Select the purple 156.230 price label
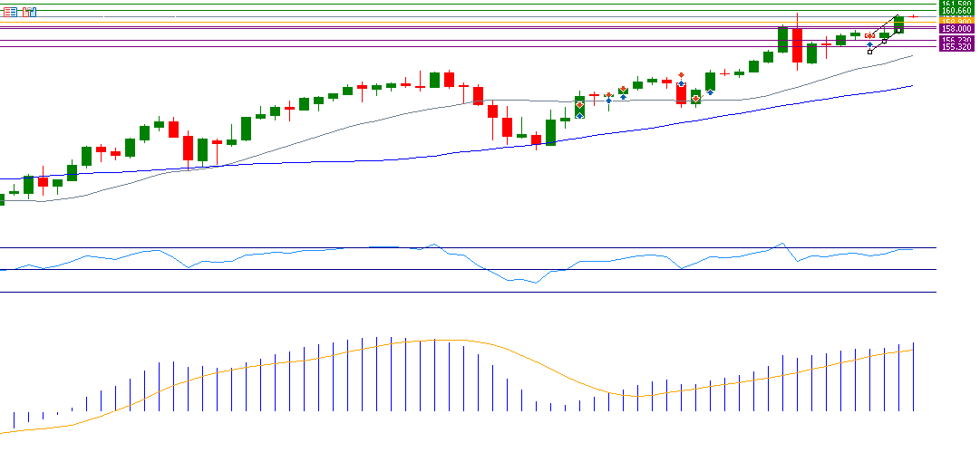Image resolution: width=980 pixels, height=462 pixels. (956, 40)
